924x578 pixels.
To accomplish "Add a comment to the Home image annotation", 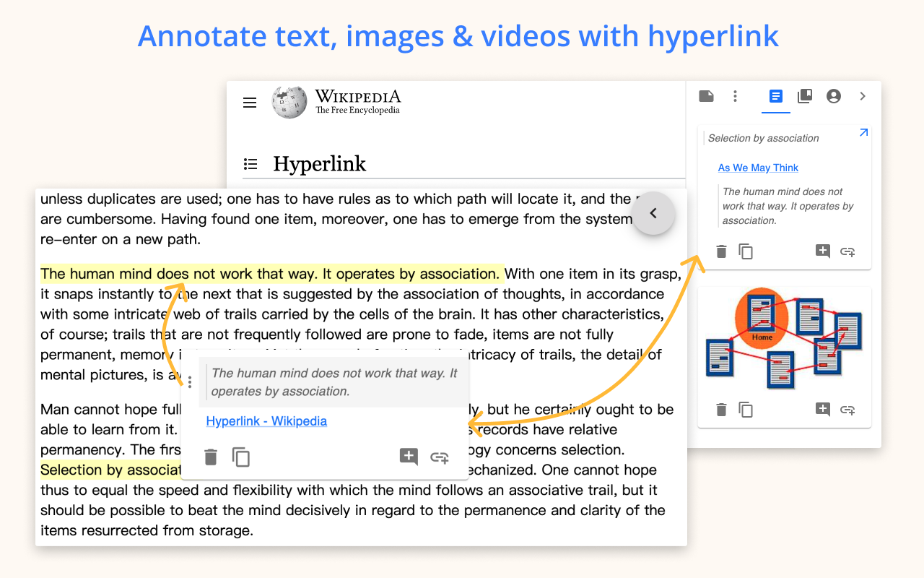I will [x=822, y=409].
